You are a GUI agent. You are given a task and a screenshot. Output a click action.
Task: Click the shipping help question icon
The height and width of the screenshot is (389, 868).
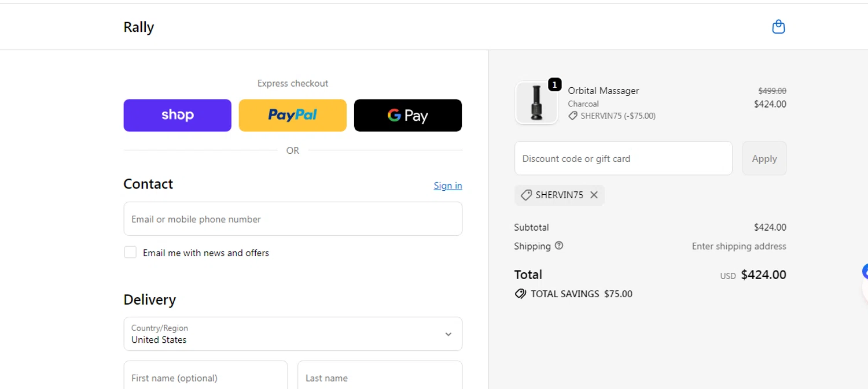coord(559,246)
